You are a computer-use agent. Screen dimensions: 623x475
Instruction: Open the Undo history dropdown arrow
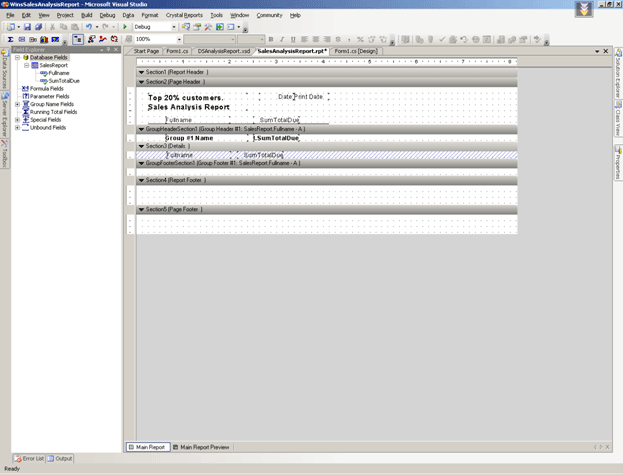pos(97,27)
